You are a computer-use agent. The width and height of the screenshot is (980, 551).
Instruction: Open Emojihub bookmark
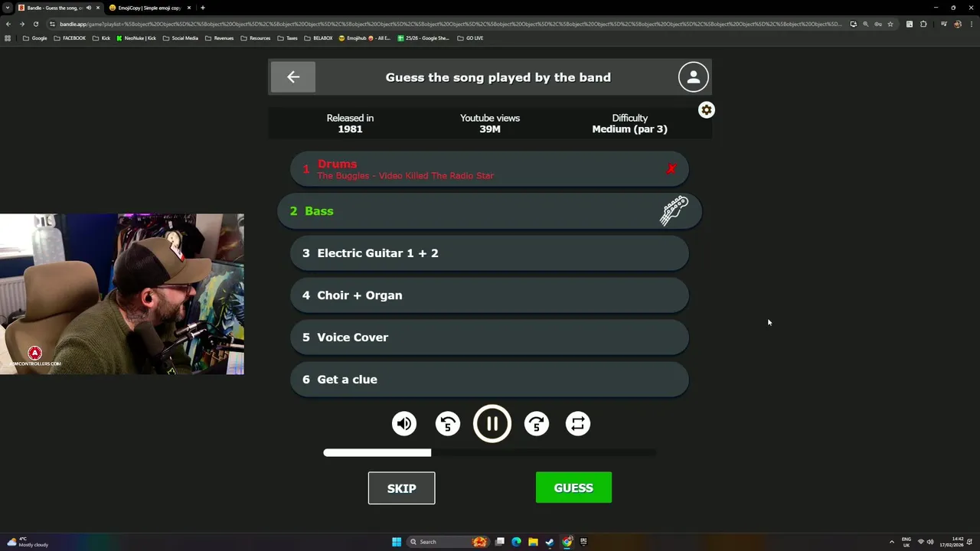click(x=364, y=38)
